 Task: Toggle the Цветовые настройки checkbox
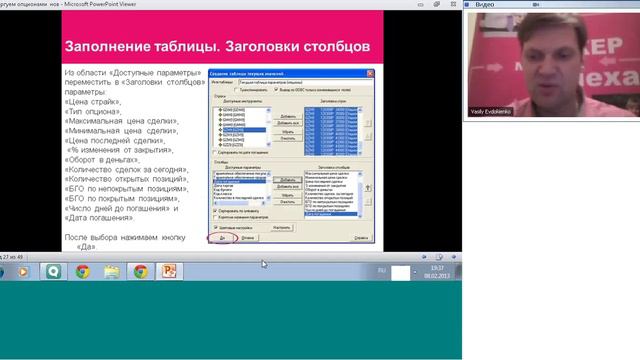tap(216, 228)
